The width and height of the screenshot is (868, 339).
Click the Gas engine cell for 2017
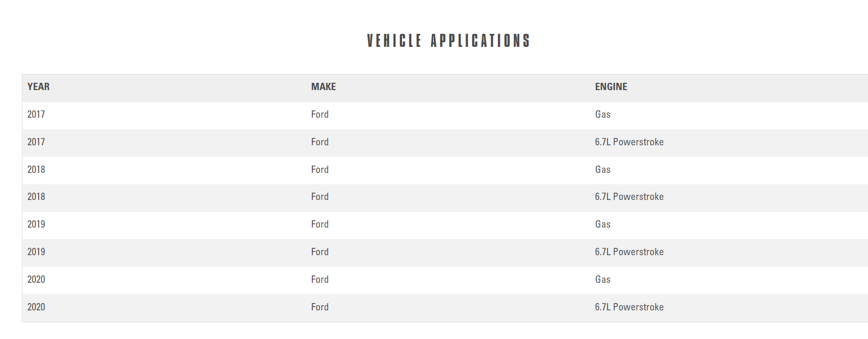point(603,115)
